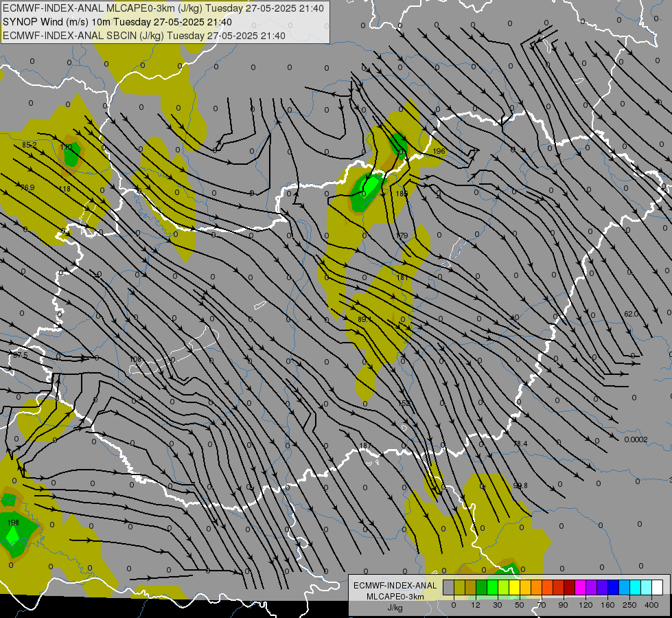The image size is (672, 618).
Task: Click the 30 tick label on the legend scale
Action: (498, 605)
